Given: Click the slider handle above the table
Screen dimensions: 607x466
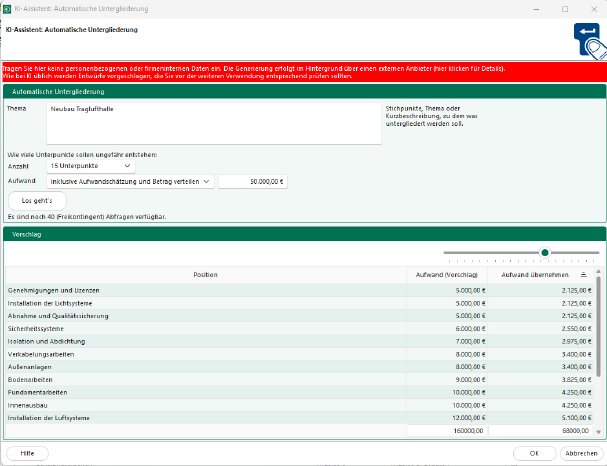Looking at the screenshot, I should (x=545, y=253).
